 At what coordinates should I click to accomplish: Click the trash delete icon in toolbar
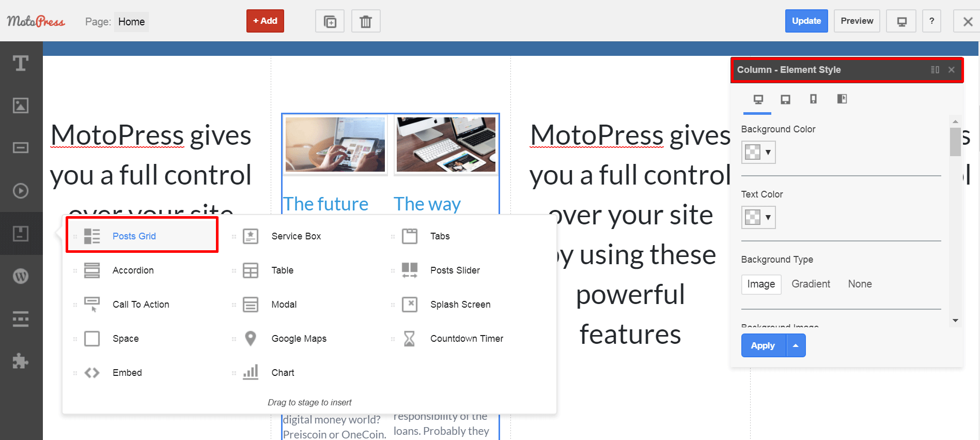tap(366, 21)
